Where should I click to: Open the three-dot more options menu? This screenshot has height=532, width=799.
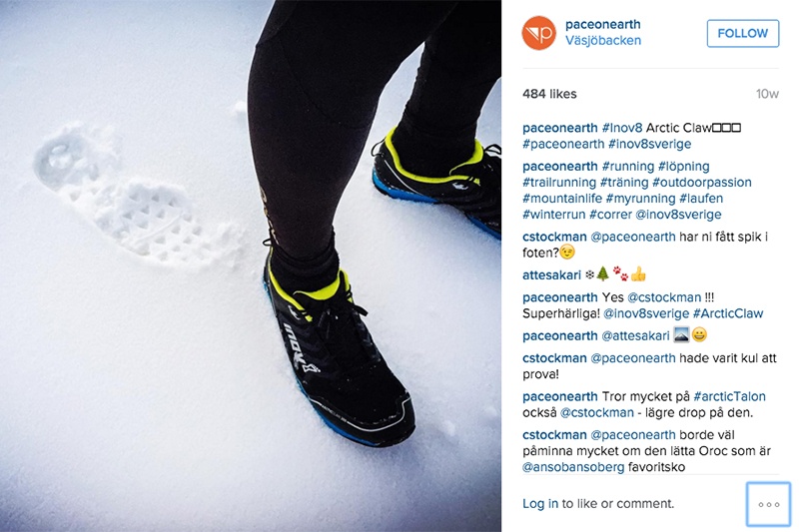click(768, 504)
